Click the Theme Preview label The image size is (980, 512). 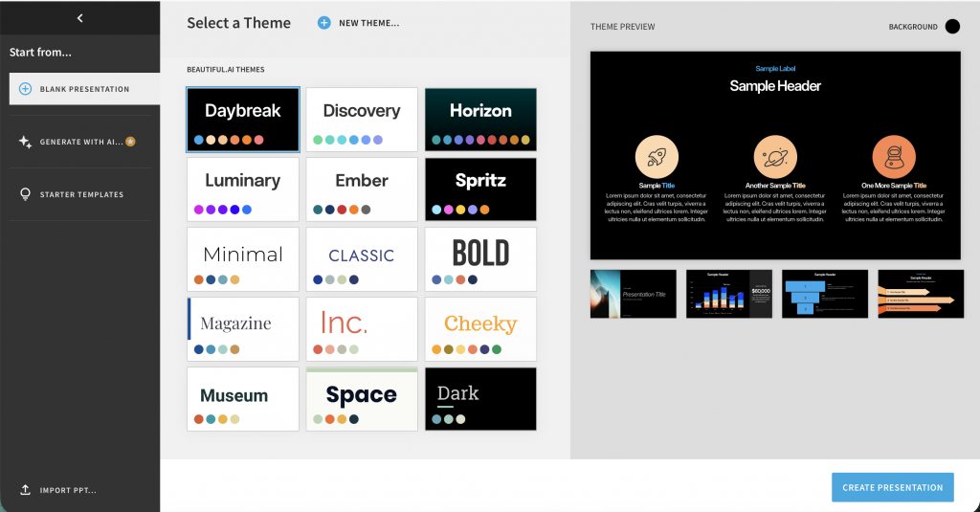[622, 27]
